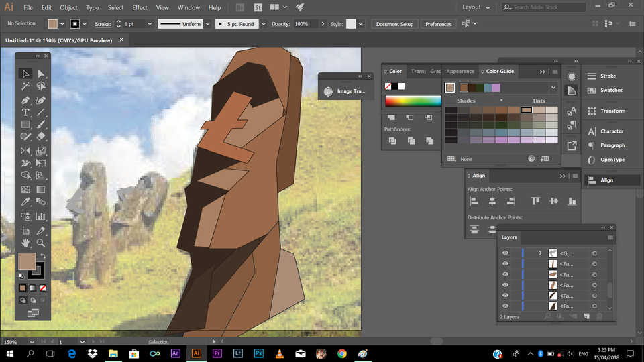Select the Zoom tool
Screen dimensions: 644x362
point(41,243)
